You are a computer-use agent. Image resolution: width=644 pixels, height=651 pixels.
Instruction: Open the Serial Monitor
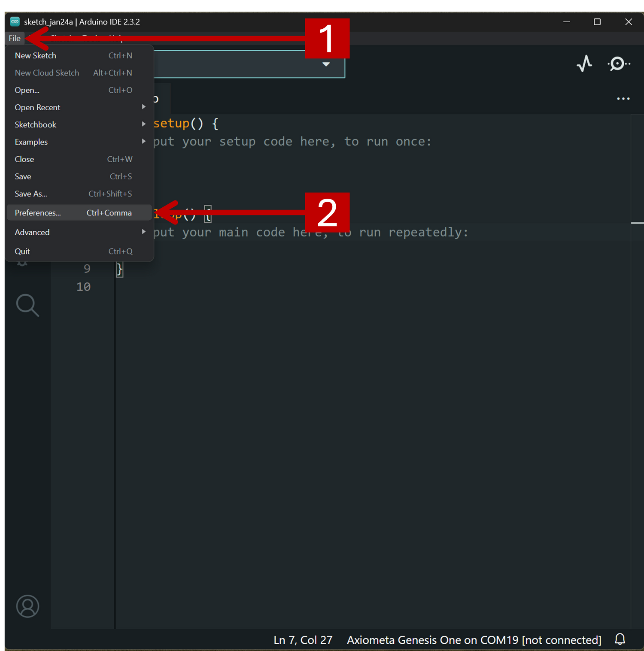point(618,64)
